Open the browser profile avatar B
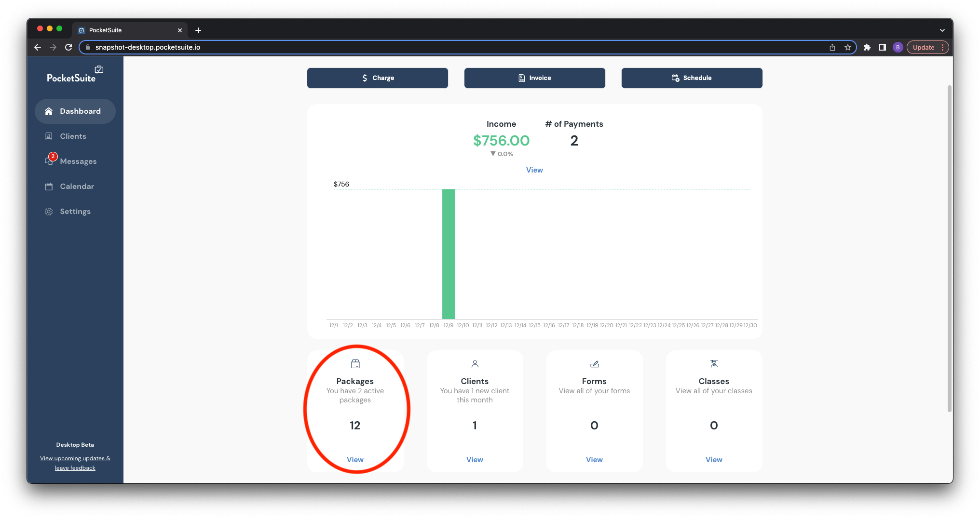Image resolution: width=980 pixels, height=519 pixels. (898, 47)
